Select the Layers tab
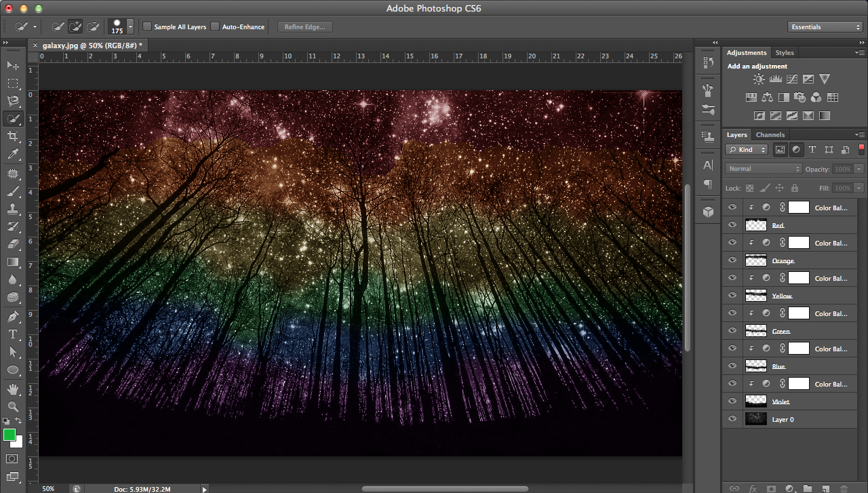Screen dimensions: 868x493 (737, 134)
